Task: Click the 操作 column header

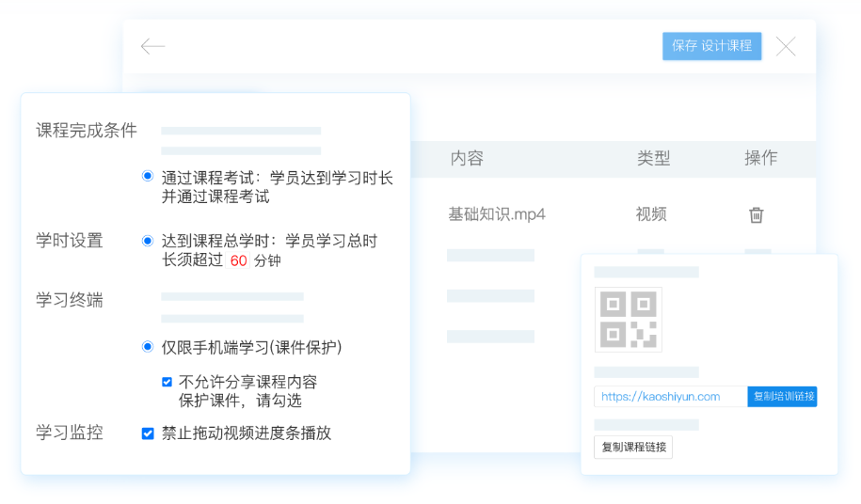Action: pyautogui.click(x=760, y=158)
